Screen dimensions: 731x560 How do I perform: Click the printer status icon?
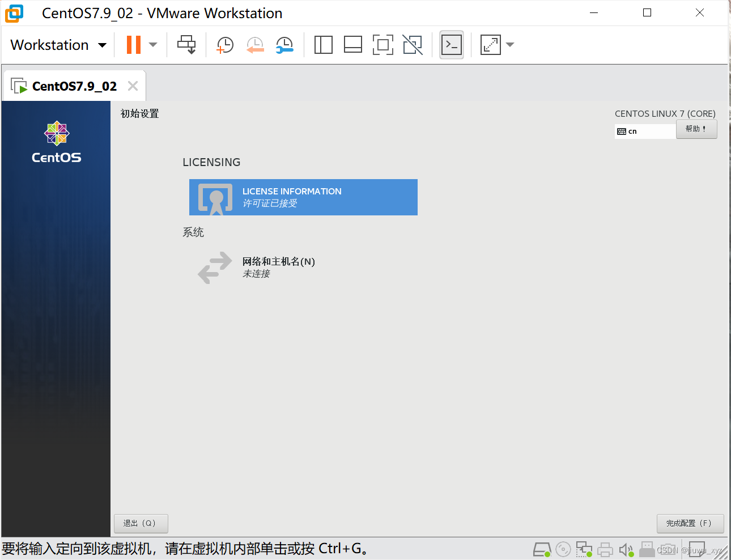605,549
